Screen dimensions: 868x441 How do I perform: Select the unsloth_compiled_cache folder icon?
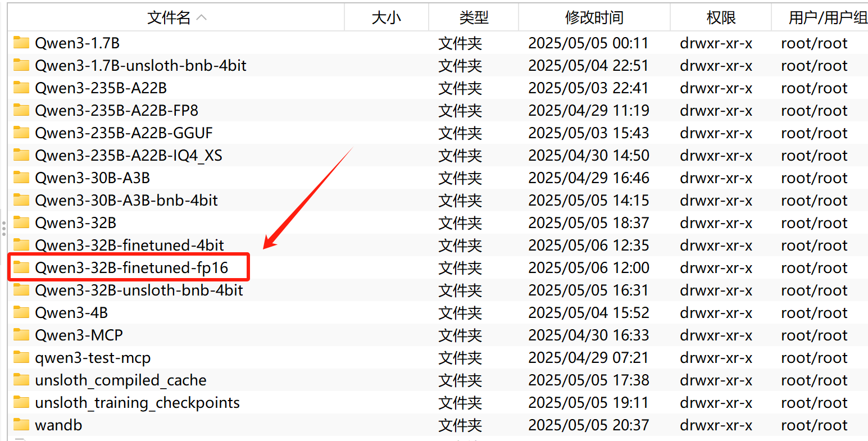[x=21, y=380]
